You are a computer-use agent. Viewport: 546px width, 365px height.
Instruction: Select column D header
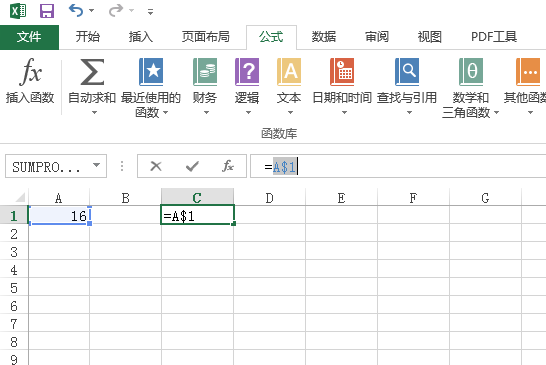(x=270, y=198)
